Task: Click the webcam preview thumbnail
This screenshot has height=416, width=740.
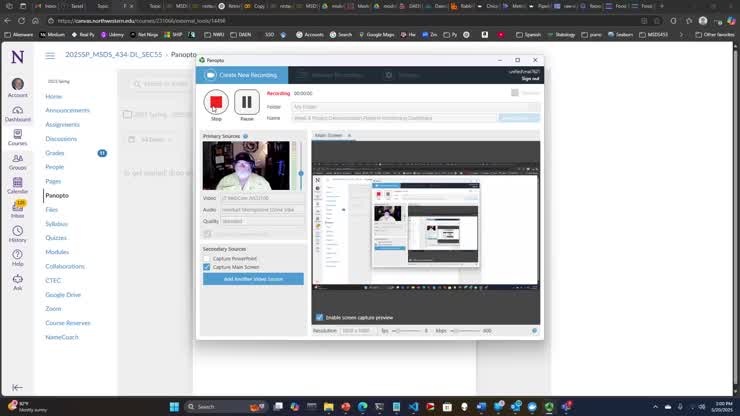Action: tap(246, 166)
